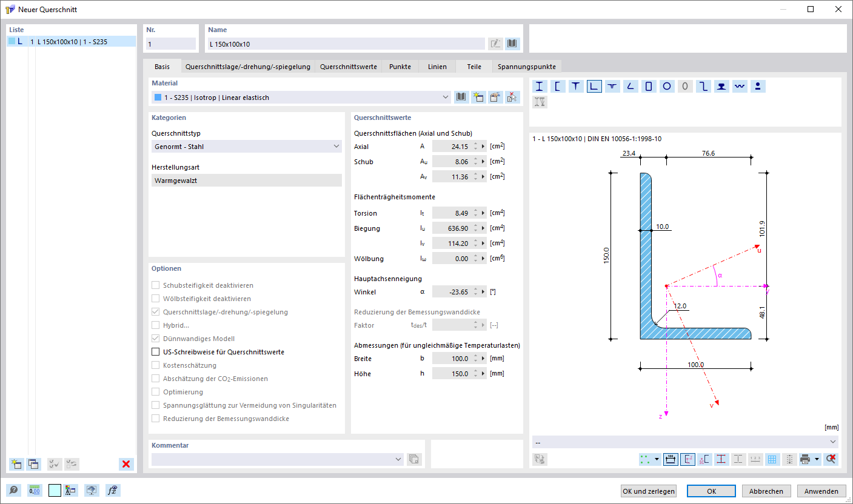Toggle the y-z axes display icon
The width and height of the screenshot is (853, 504).
tap(688, 459)
